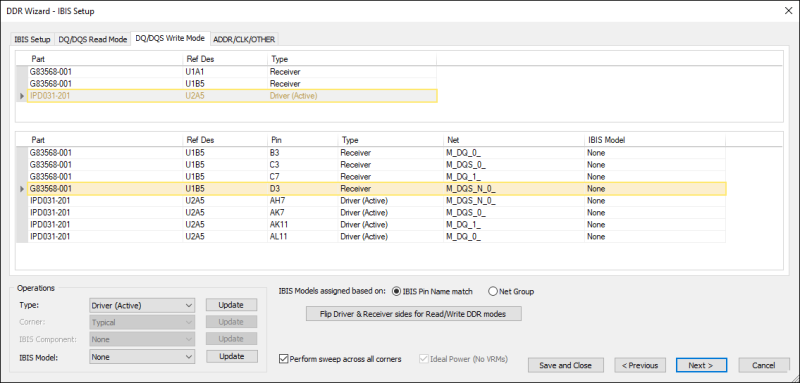The height and width of the screenshot is (383, 800).
Task: Sort lower table by IBIS Model header
Action: [x=655, y=140]
